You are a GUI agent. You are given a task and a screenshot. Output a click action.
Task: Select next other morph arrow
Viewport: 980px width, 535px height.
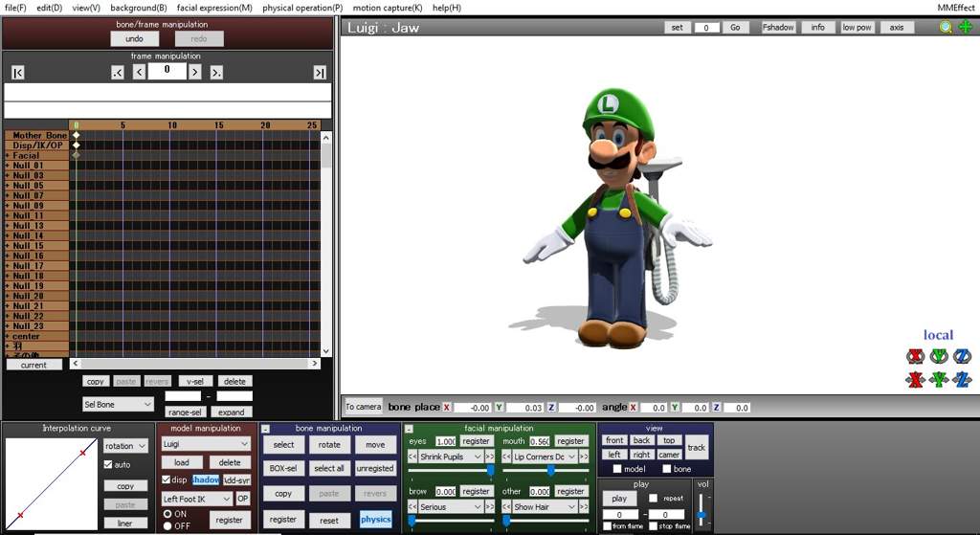[584, 507]
